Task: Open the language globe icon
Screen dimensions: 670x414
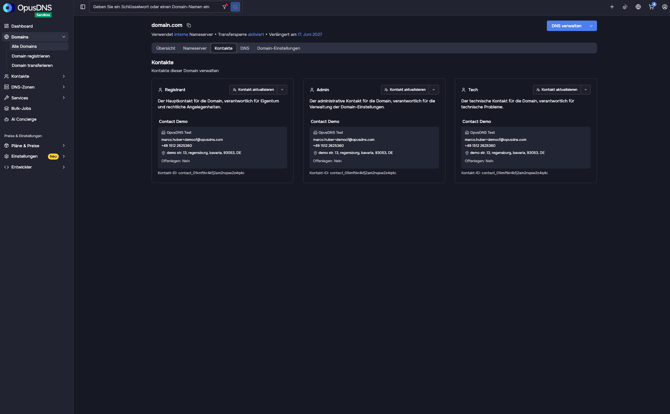Action: pos(638,7)
